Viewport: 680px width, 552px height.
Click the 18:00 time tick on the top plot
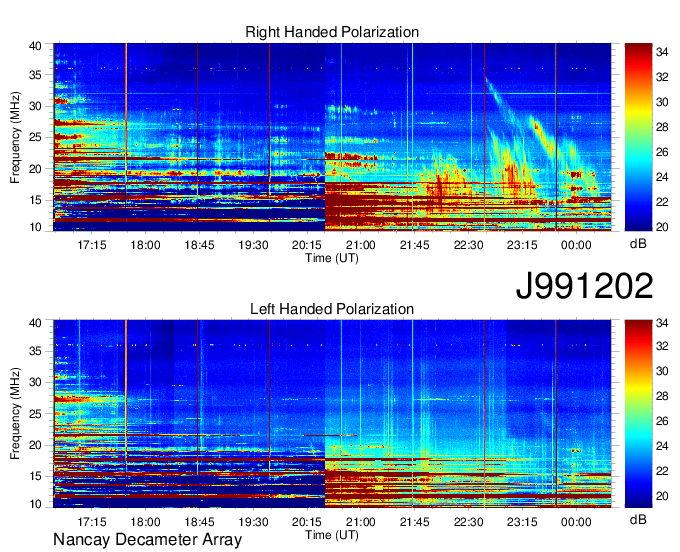[x=146, y=245]
